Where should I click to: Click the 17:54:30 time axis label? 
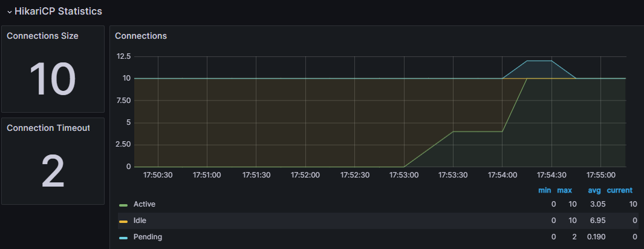551,175
